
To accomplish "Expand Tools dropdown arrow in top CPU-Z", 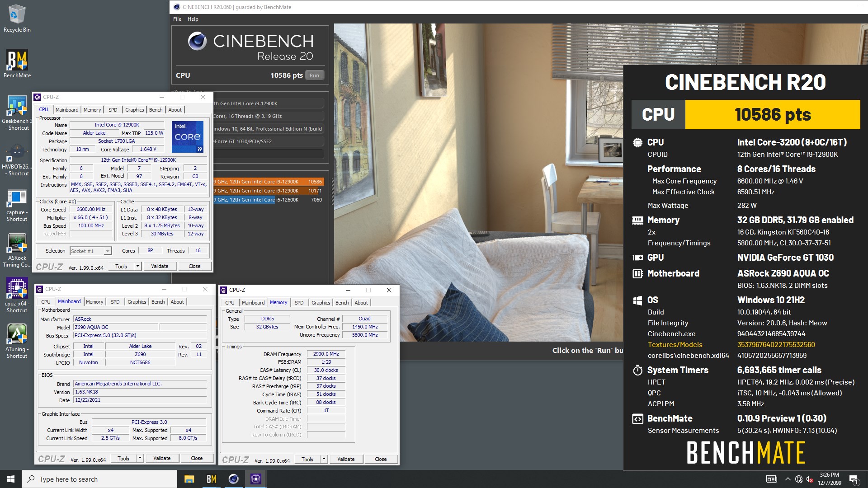I will click(137, 267).
